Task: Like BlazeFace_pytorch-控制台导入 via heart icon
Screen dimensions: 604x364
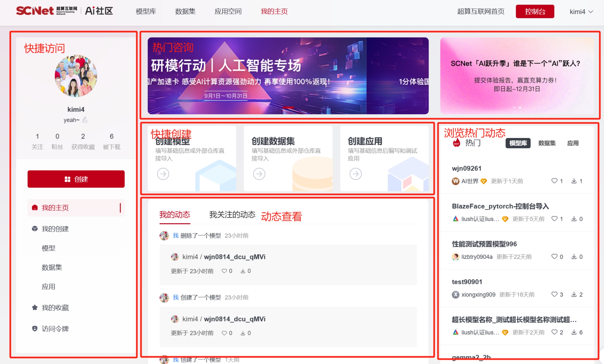Action: (554, 219)
